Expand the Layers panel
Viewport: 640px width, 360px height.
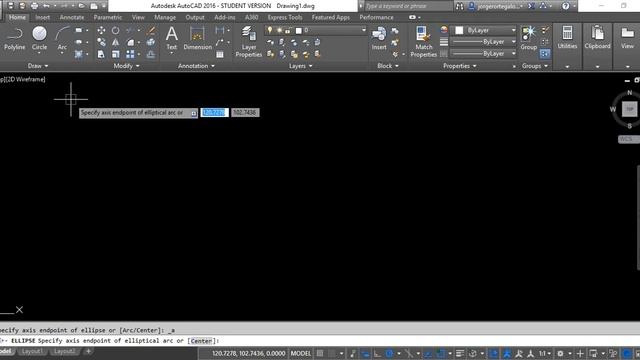coord(301,66)
